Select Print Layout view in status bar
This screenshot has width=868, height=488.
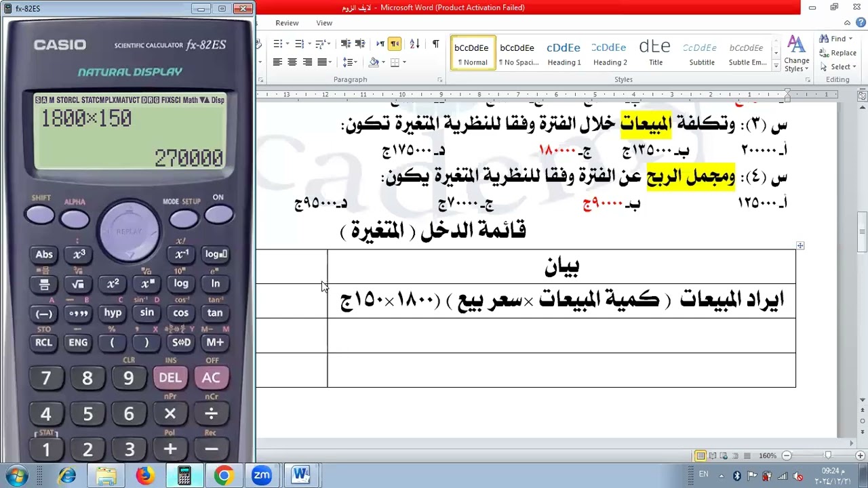701,456
